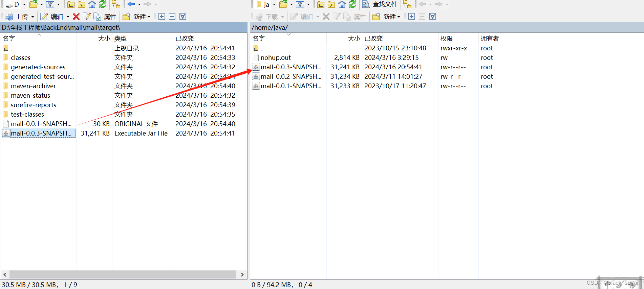
Task: Select local maven-archiver folder
Action: point(33,86)
